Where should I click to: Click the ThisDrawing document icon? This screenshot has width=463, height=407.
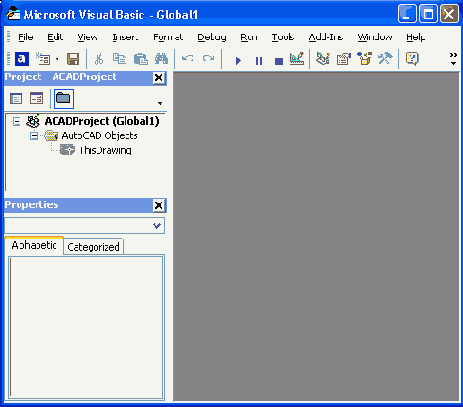click(68, 150)
